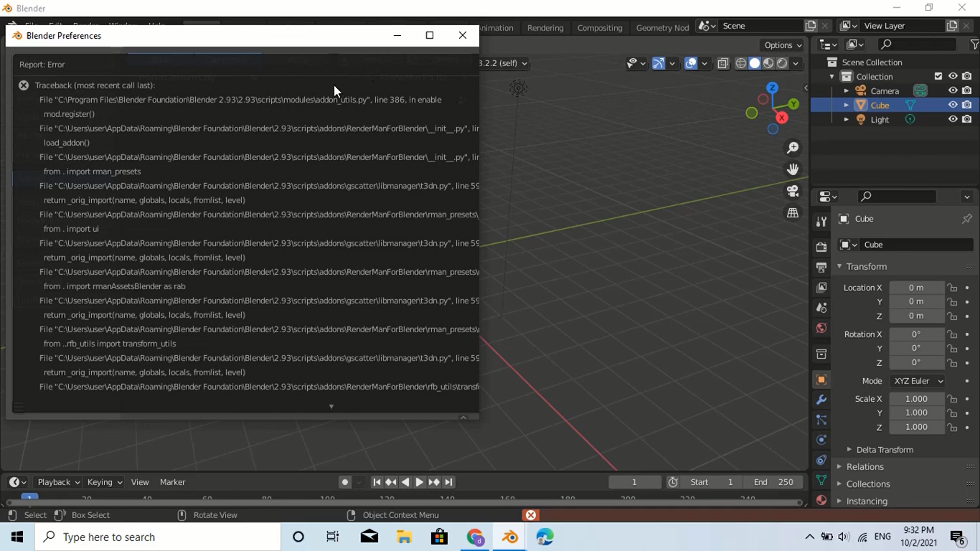
Task: Click the Playback menu in the timeline
Action: (x=57, y=481)
